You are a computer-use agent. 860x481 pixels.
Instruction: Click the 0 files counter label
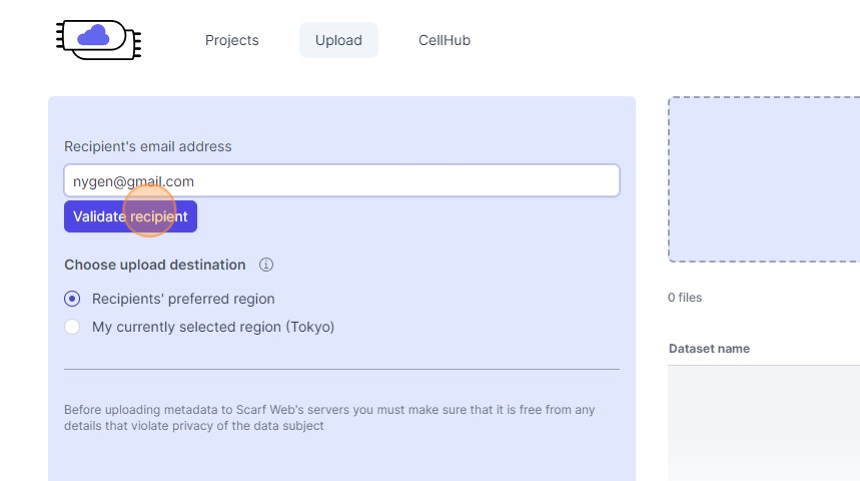click(685, 298)
